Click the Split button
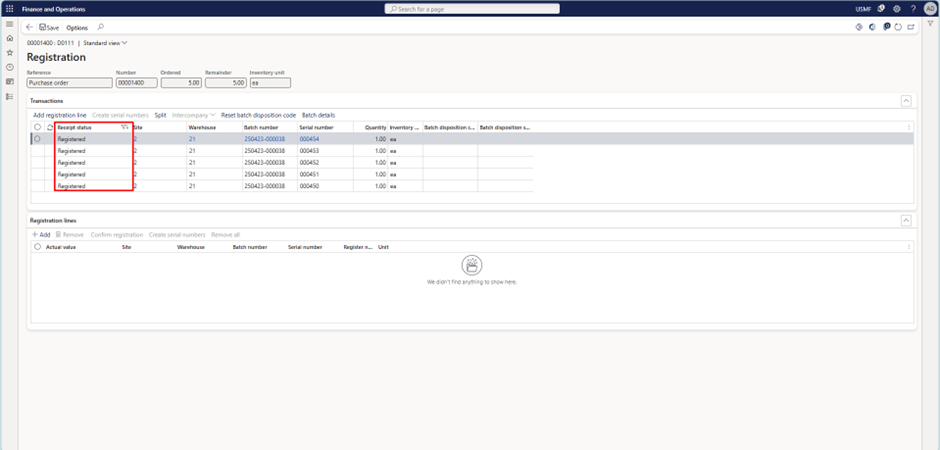Viewport: 940px width, 450px height. [x=160, y=115]
